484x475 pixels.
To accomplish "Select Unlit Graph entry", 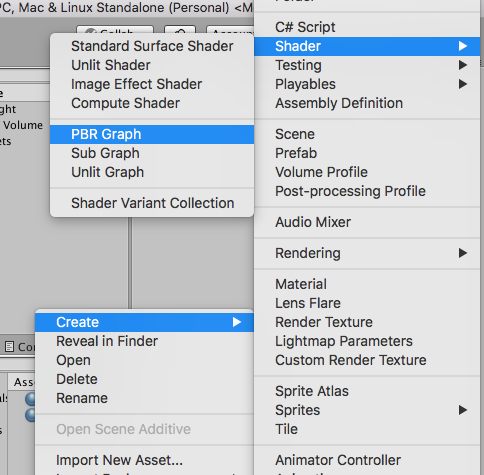I will point(152,172).
